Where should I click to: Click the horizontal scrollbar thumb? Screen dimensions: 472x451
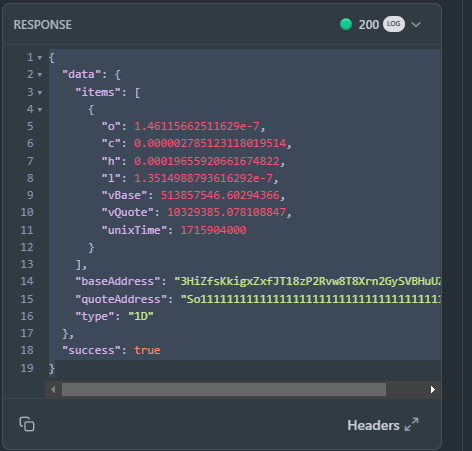pyautogui.click(x=224, y=389)
